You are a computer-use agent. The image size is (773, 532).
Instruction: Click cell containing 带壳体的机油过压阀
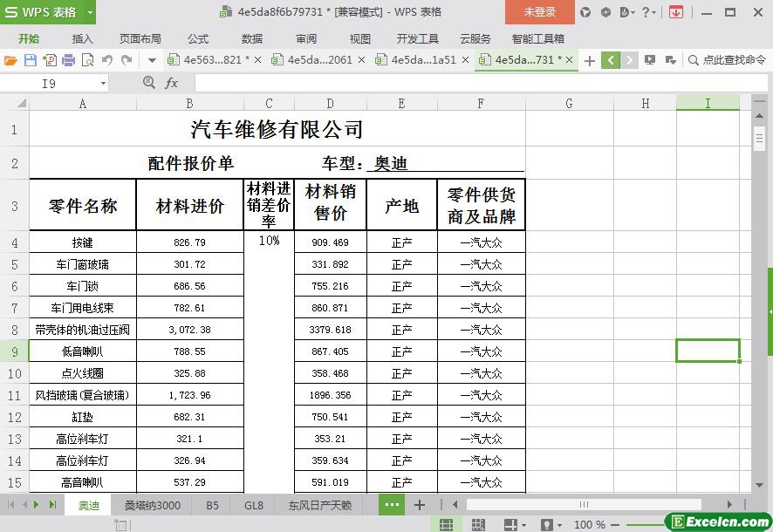pyautogui.click(x=82, y=330)
